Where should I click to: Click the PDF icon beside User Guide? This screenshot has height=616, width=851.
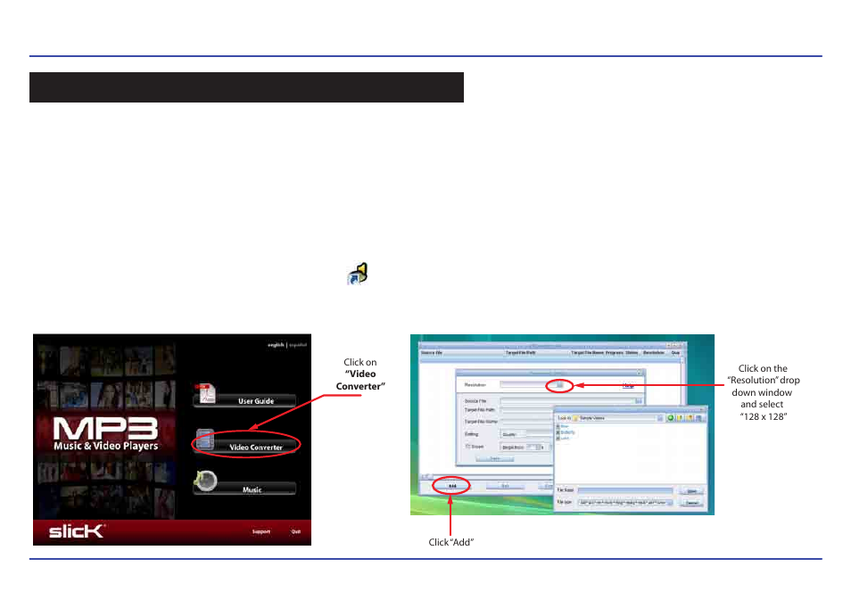click(x=205, y=394)
